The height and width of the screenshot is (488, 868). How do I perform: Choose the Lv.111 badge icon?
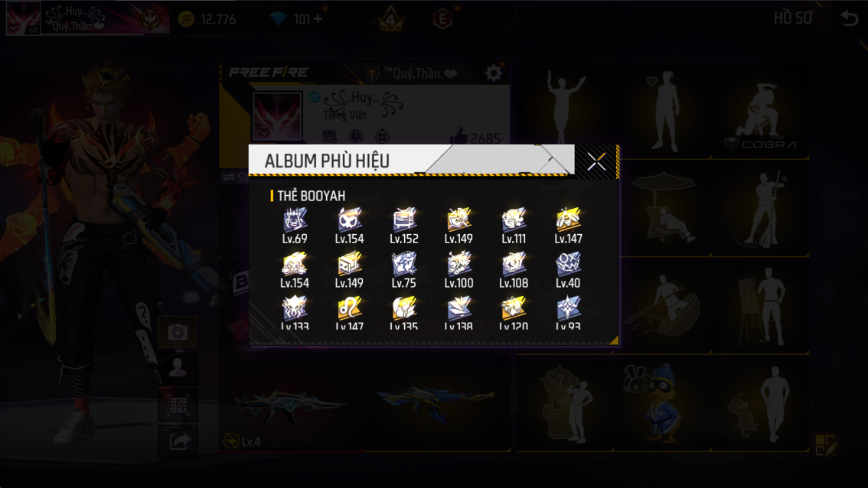pos(514,226)
